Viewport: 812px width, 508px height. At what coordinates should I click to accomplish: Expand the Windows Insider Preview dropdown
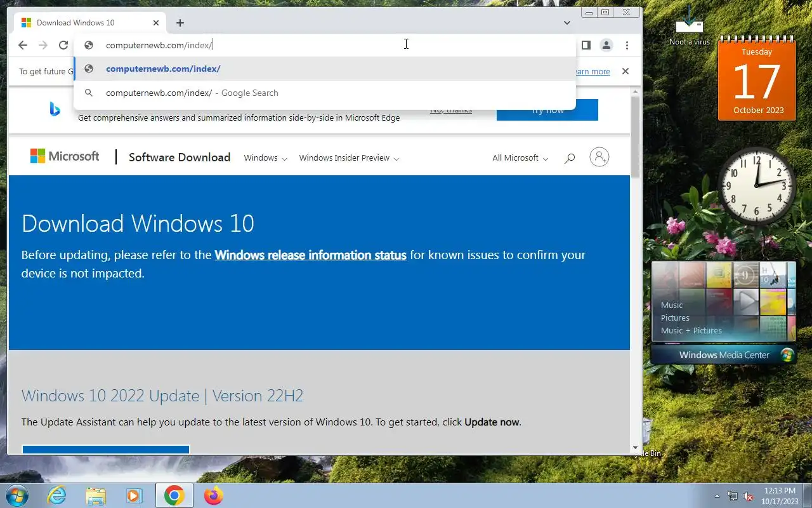click(349, 158)
